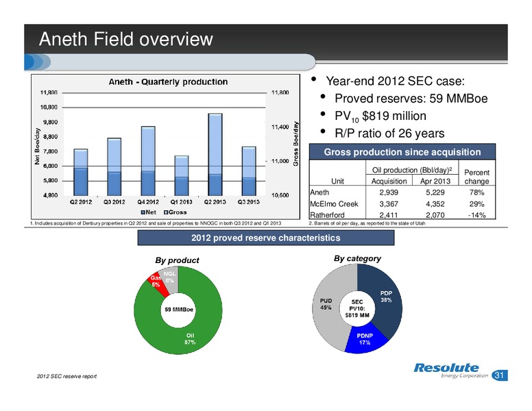Click the 'McElmo Creek' row label
This screenshot has height=411, width=532.
coord(334,204)
